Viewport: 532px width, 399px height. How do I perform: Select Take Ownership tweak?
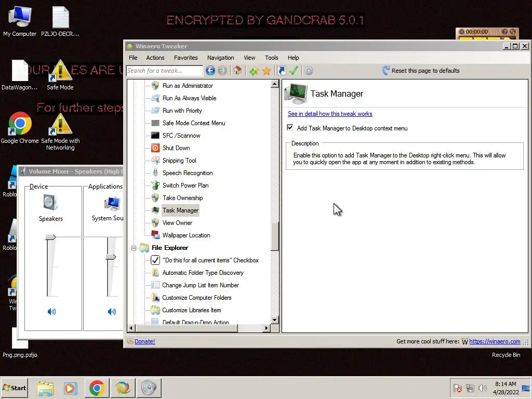[182, 198]
